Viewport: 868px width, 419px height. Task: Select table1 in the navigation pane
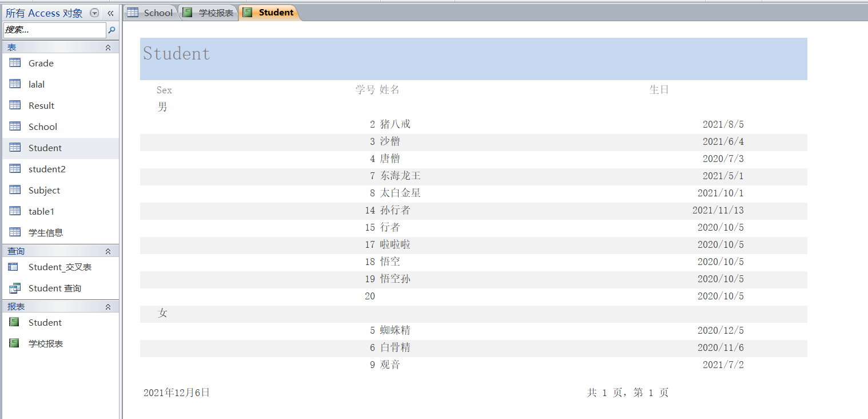(x=41, y=211)
